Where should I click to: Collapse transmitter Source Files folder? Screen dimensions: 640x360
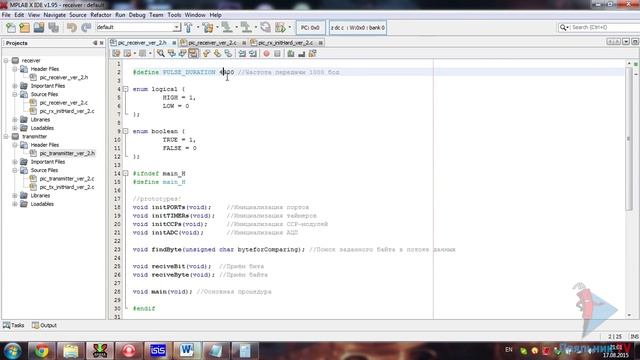15,170
